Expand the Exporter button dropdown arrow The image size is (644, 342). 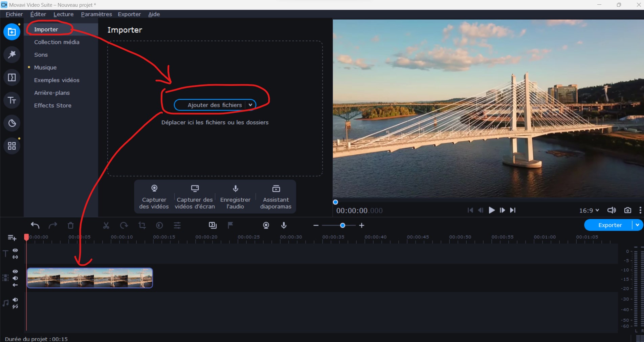click(637, 225)
